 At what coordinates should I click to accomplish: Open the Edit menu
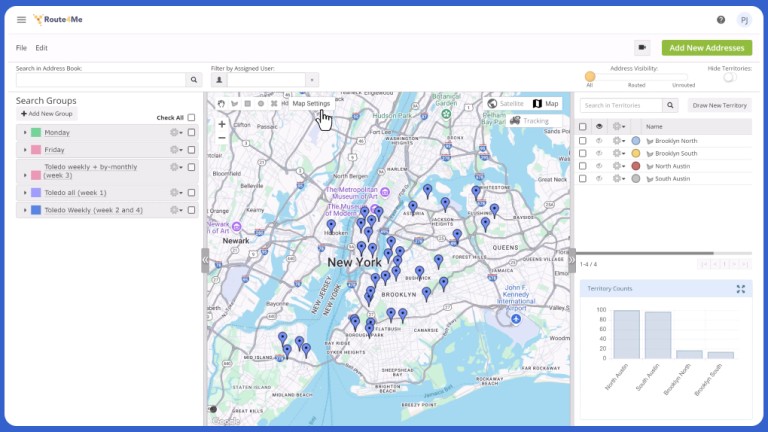[41, 48]
